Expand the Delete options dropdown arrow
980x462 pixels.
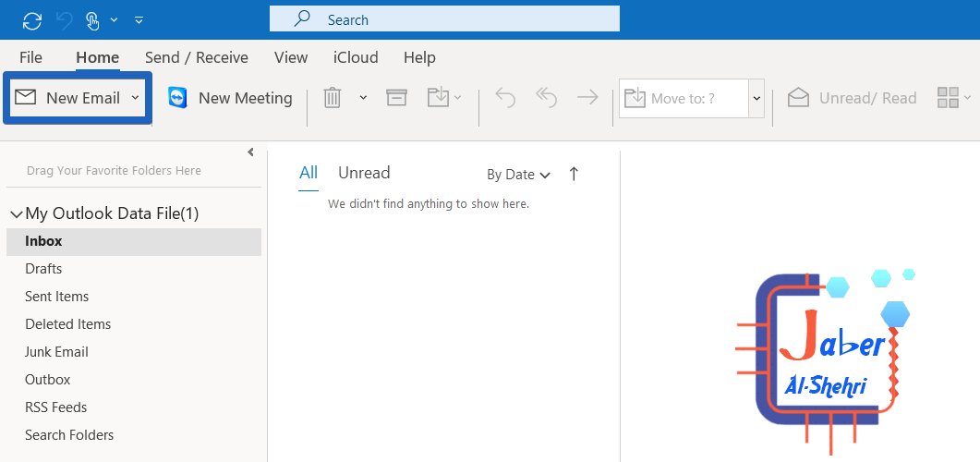[x=363, y=98]
